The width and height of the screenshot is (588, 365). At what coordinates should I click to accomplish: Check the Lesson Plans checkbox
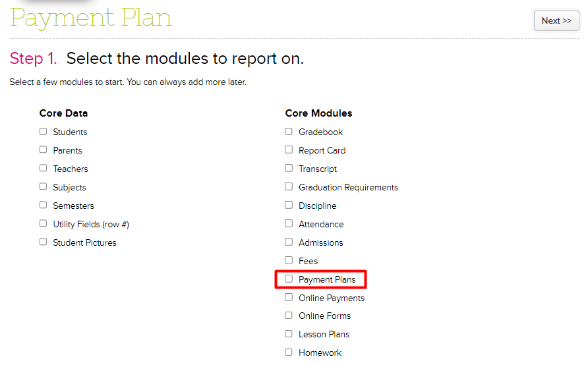[289, 334]
